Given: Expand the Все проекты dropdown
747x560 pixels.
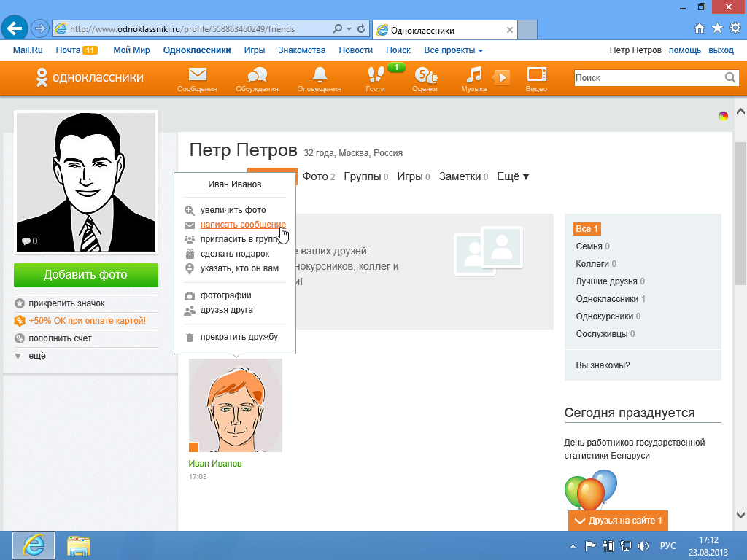Looking at the screenshot, I should point(454,50).
